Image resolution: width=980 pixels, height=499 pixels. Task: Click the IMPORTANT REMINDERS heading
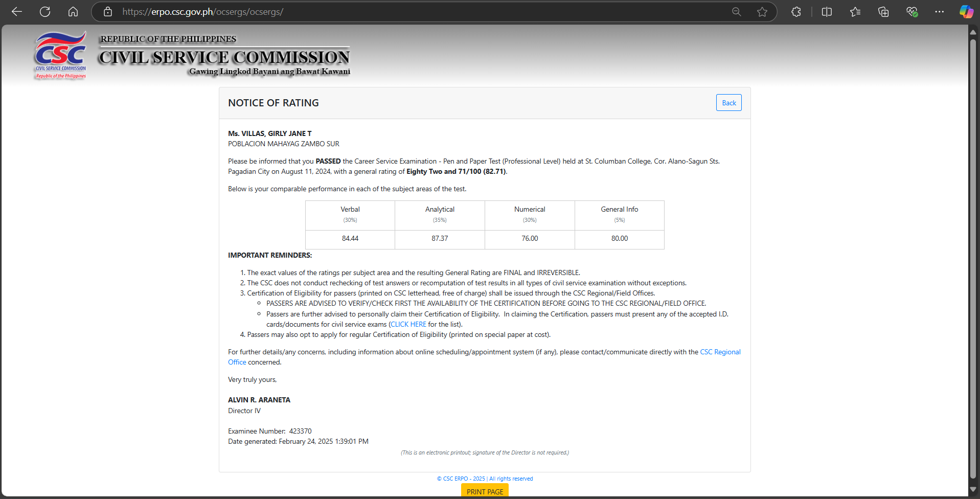point(270,255)
